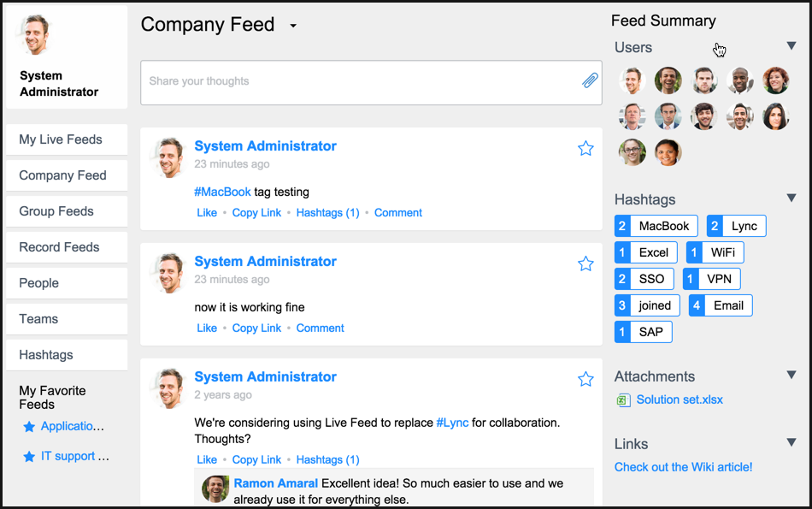Open the Company Feed title dropdown arrow
This screenshot has width=812, height=509.
293,26
